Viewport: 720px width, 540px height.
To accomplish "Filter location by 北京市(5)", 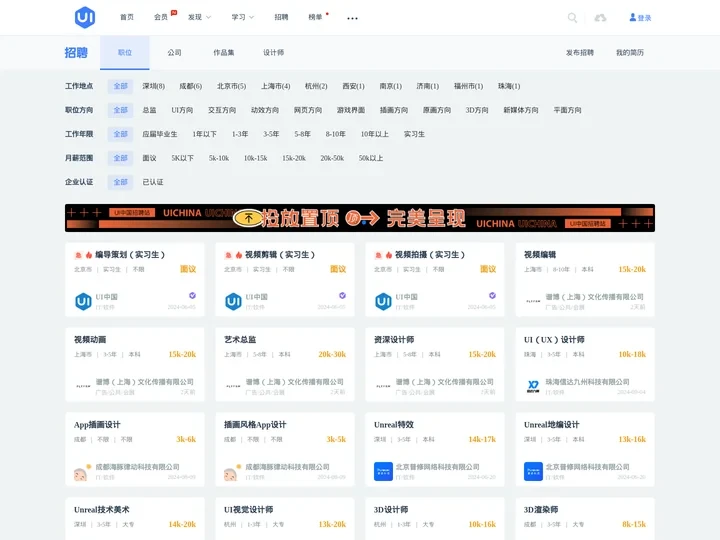I will click(231, 86).
